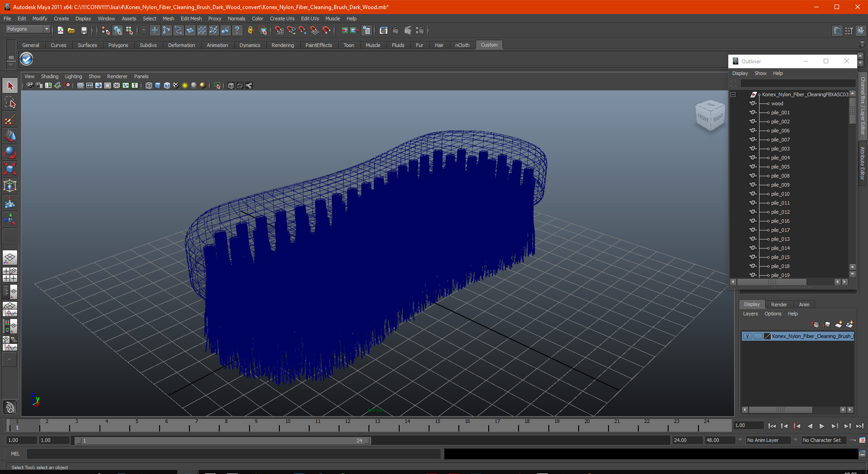Expand the more layouts arrow in toolbox
The height and width of the screenshot is (474, 868).
(x=9, y=360)
